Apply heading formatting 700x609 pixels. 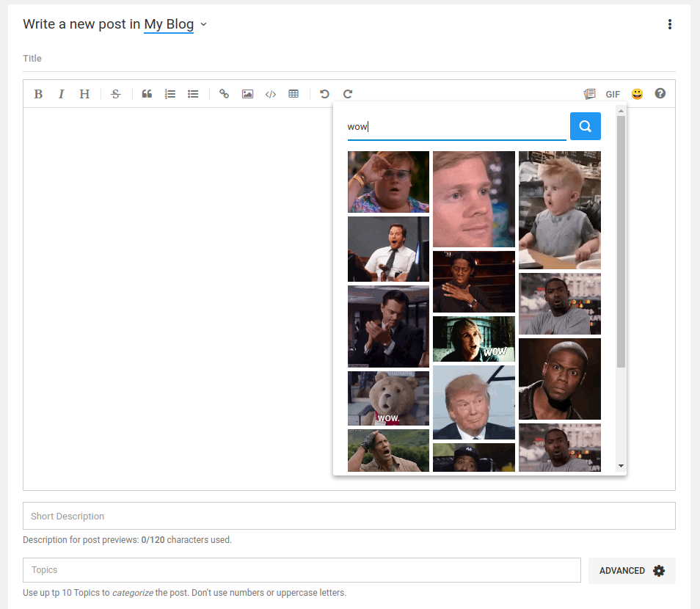[84, 94]
